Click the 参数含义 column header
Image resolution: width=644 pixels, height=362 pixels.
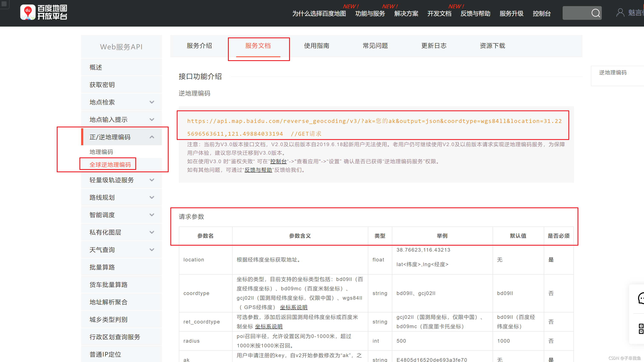[x=300, y=236]
